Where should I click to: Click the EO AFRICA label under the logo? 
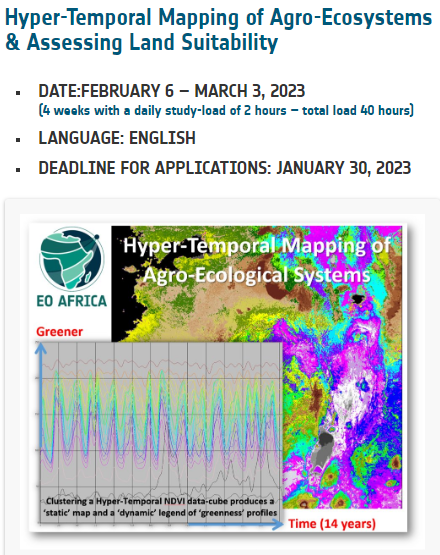click(x=72, y=301)
